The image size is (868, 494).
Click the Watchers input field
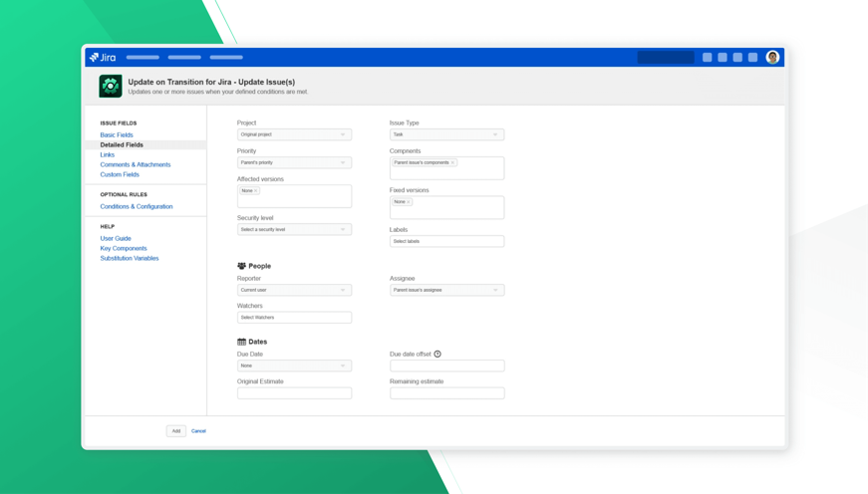pos(295,318)
